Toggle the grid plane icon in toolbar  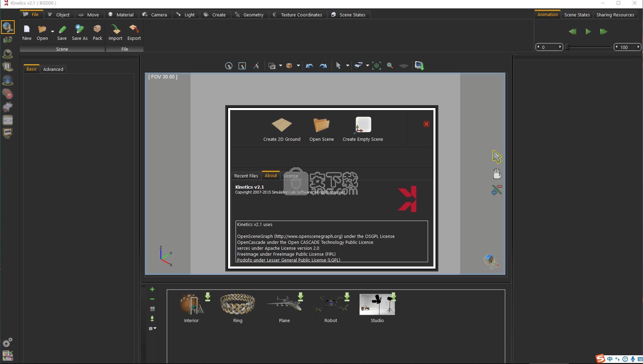(x=404, y=66)
